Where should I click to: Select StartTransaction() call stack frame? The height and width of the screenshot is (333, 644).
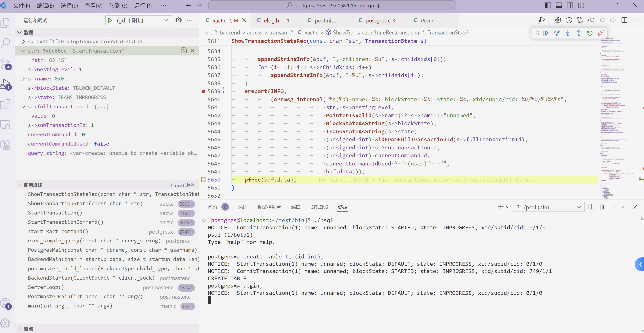107,213
